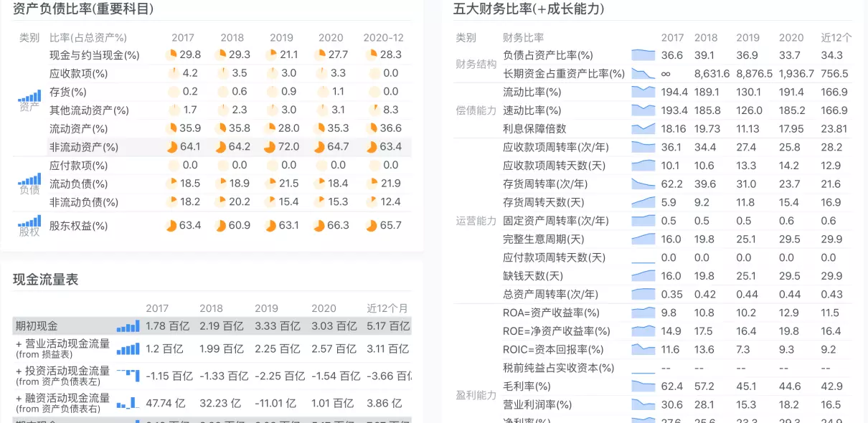Click the bar icon beside 投资活动现金流量
The image size is (868, 423).
point(128,375)
